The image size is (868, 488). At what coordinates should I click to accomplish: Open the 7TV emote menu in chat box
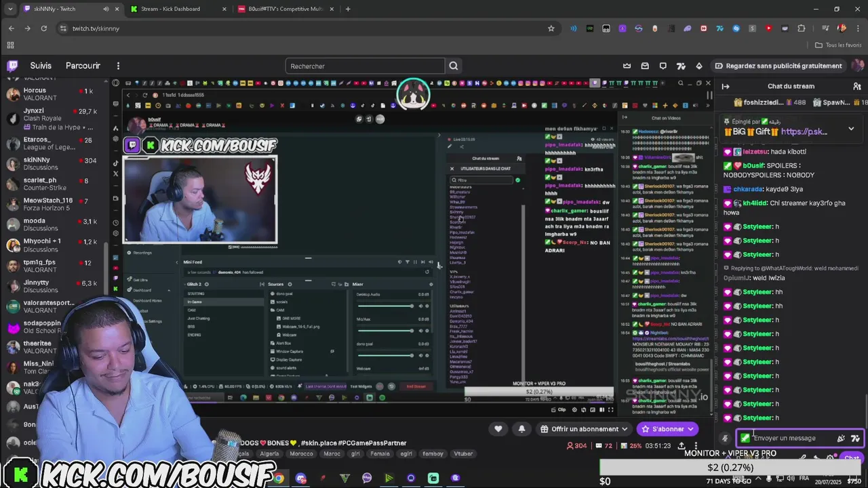point(855,439)
